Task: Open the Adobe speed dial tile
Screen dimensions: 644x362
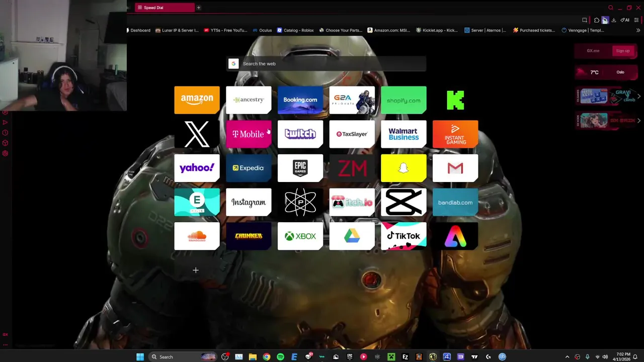Action: pos(455,236)
